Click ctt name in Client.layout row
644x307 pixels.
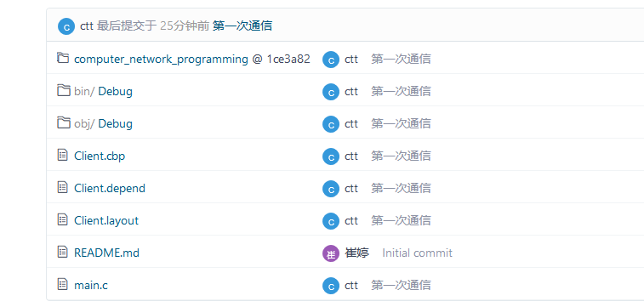click(x=351, y=221)
